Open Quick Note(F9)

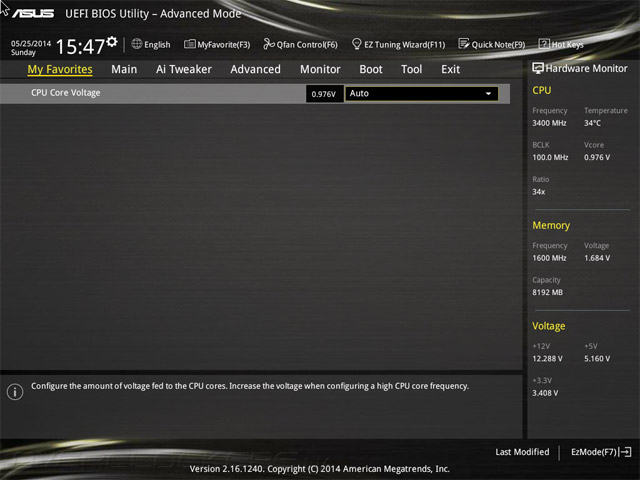coord(498,44)
